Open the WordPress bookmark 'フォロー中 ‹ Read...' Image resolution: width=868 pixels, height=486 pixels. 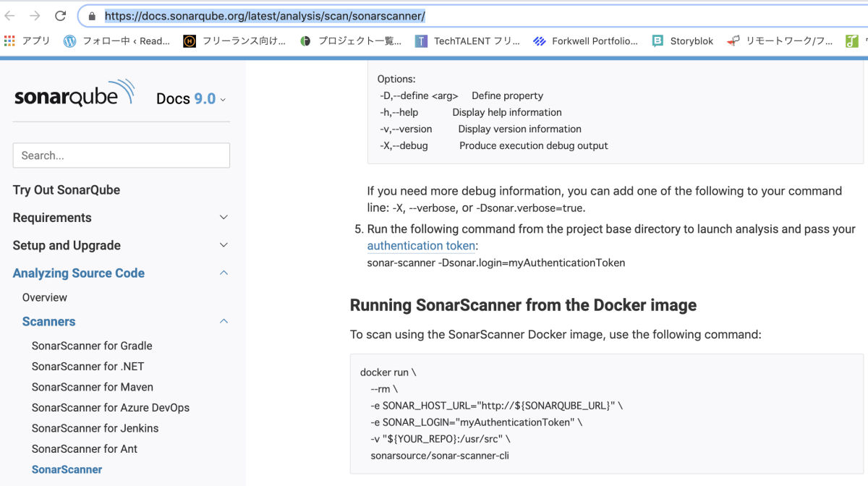coord(116,41)
